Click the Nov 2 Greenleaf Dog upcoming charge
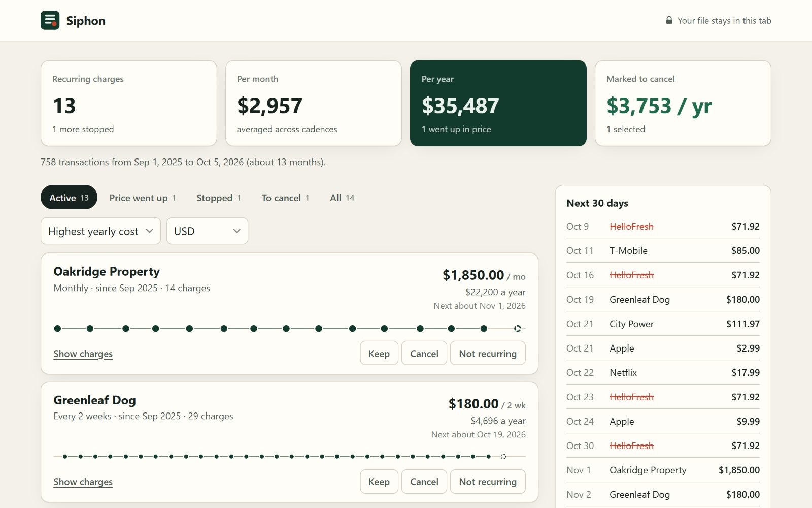 pos(663,494)
